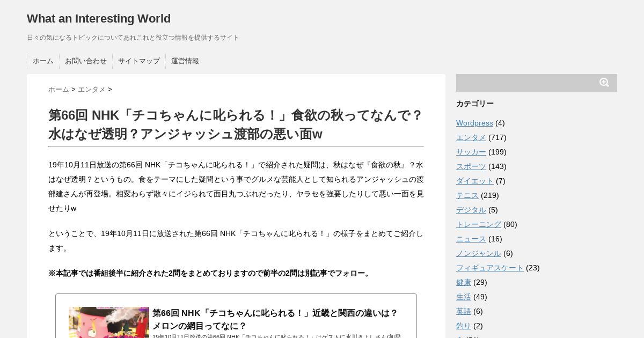Open the 釣り category link
Viewport: 644px width, 338px height.
tap(464, 326)
